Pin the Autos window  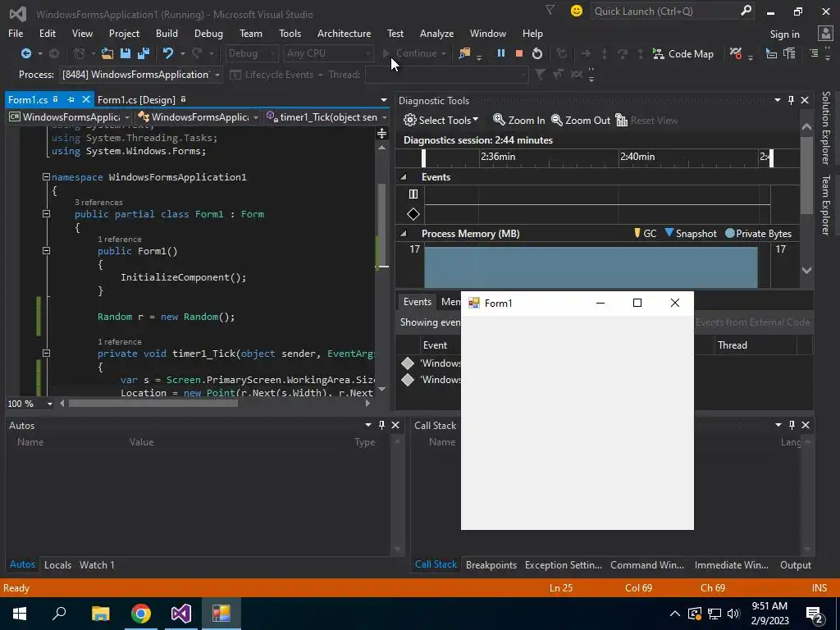(381, 425)
